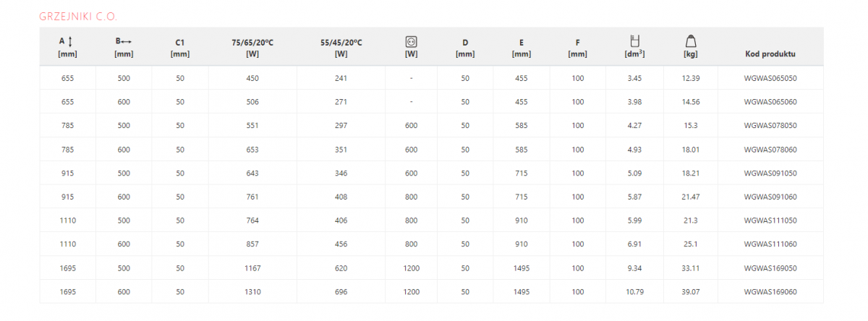Open product code WGWAS169060
This screenshot has height=321, width=868.
coord(770,292)
